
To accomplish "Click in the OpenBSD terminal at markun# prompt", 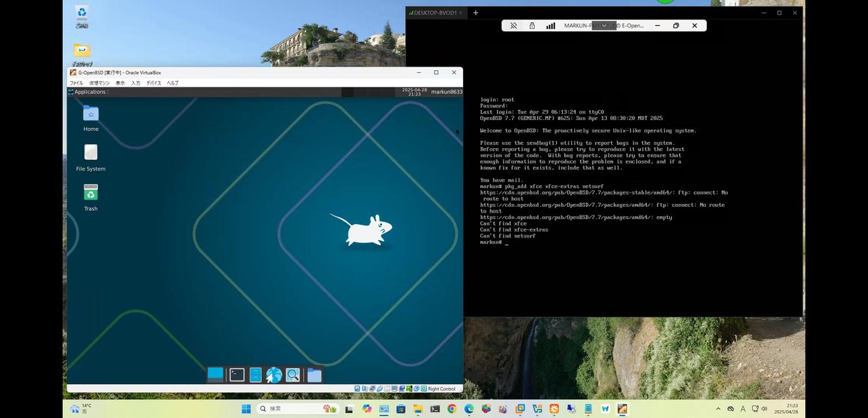I will [x=507, y=242].
